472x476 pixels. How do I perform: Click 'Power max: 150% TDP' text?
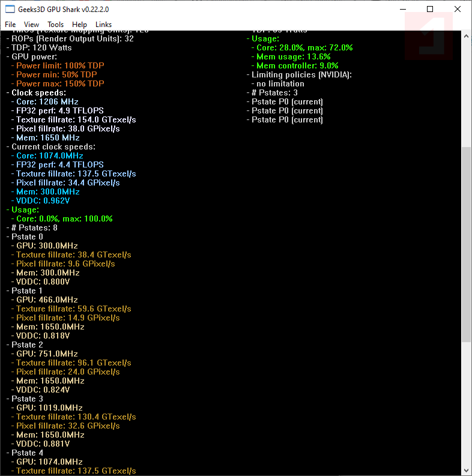pos(58,84)
